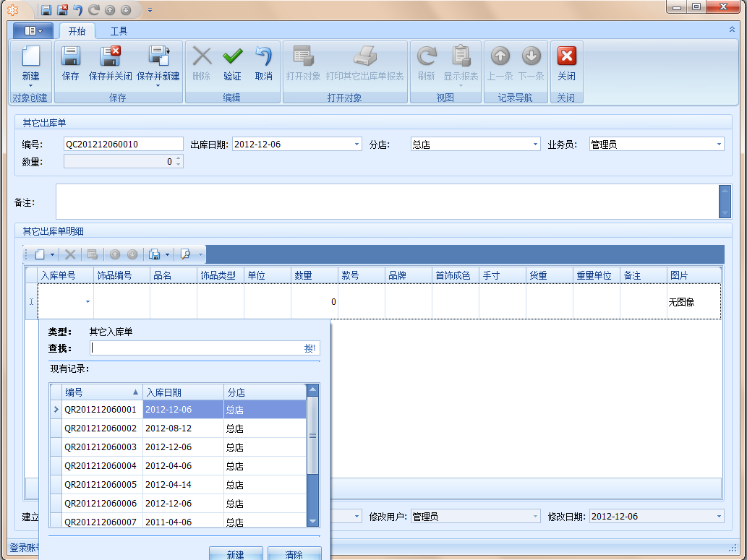The image size is (747, 560).
Task: Click detail grid move up icon
Action: click(x=115, y=255)
